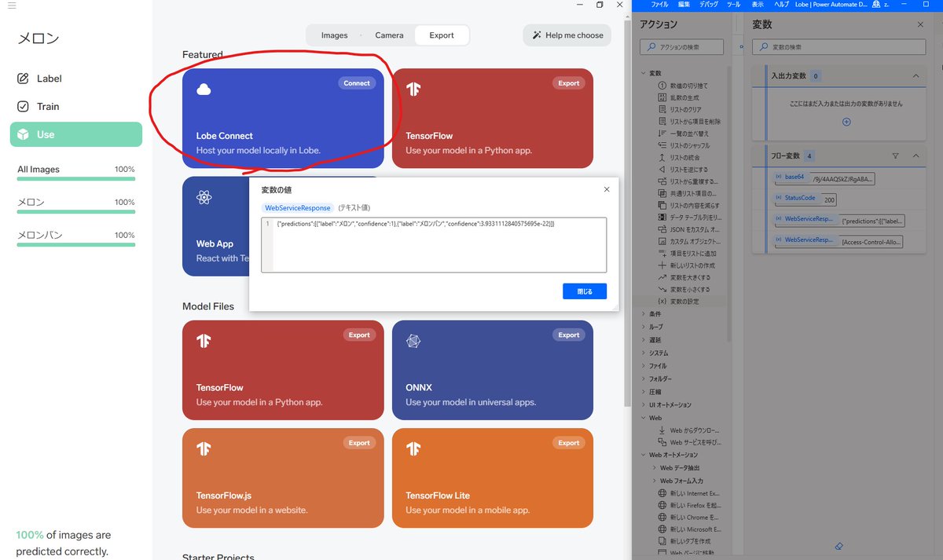Expand the 条件 action group
Viewport: 943px width, 560px height.
click(644, 314)
